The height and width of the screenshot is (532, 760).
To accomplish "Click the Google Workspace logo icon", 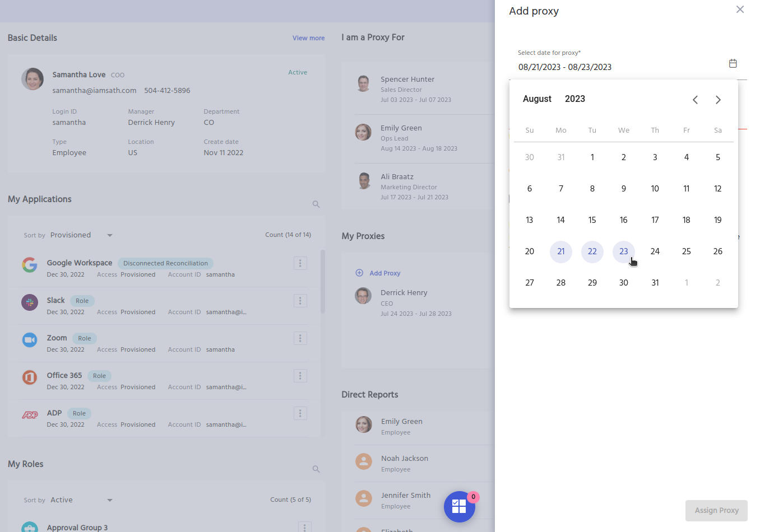I will 30,265.
